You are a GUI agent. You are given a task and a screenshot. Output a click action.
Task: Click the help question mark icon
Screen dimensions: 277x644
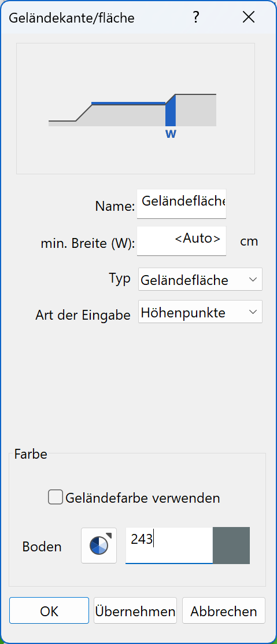tap(196, 17)
